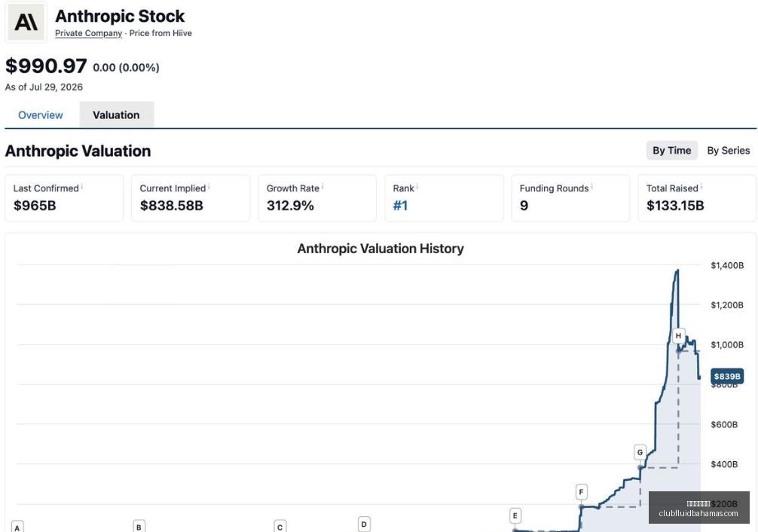The image size is (758, 532).
Task: Click the Anthropic Valuation History chart title
Action: click(381, 249)
